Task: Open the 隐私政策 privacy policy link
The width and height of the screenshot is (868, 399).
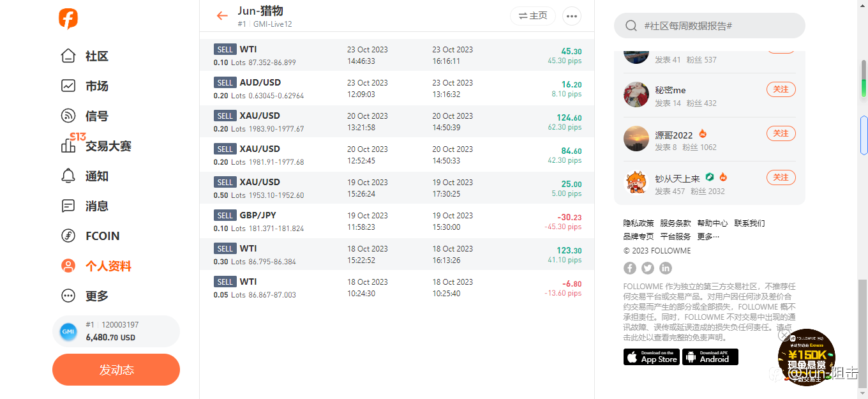Action: pyautogui.click(x=639, y=223)
